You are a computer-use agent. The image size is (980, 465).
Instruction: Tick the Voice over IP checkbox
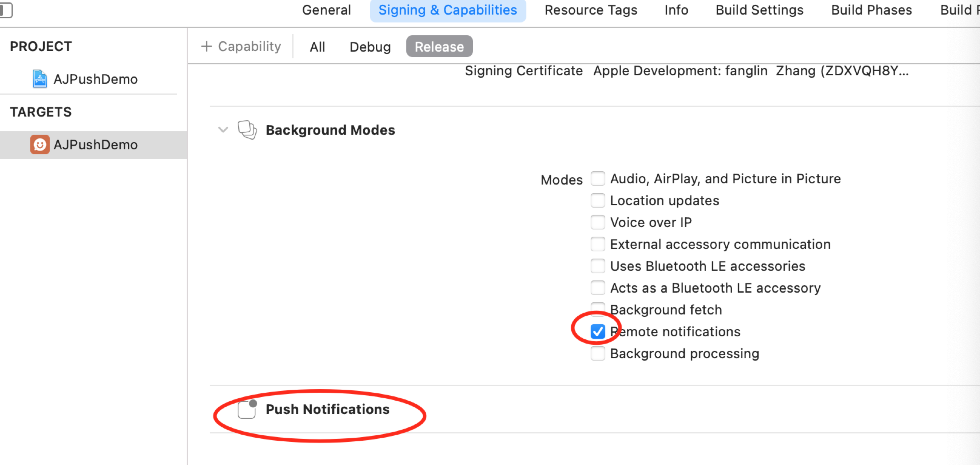(x=598, y=222)
